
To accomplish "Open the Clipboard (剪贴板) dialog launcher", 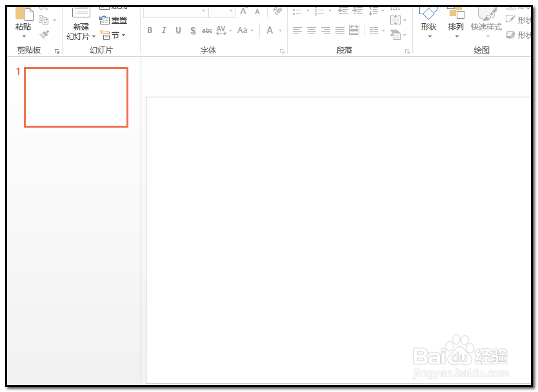I will 57,52.
